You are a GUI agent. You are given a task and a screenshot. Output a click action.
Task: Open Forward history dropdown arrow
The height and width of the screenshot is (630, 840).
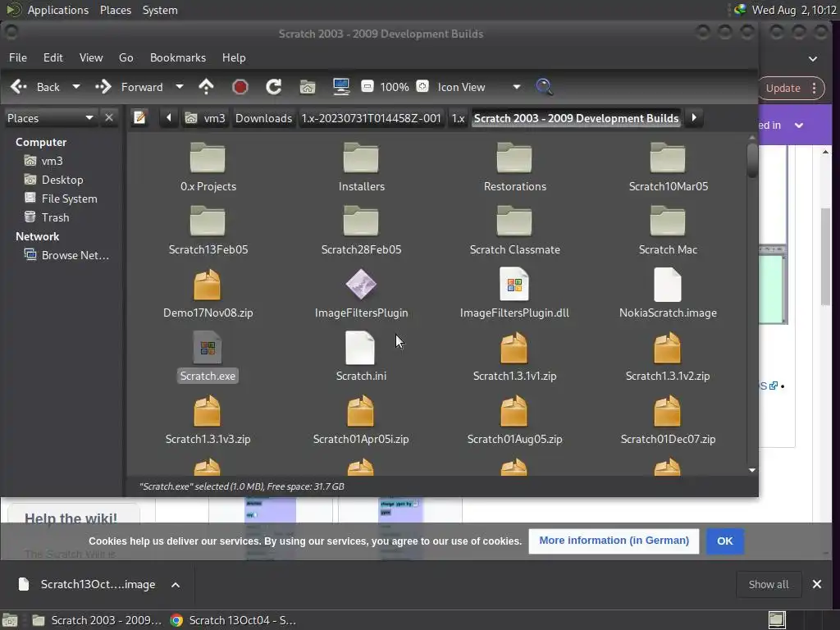[x=180, y=87]
